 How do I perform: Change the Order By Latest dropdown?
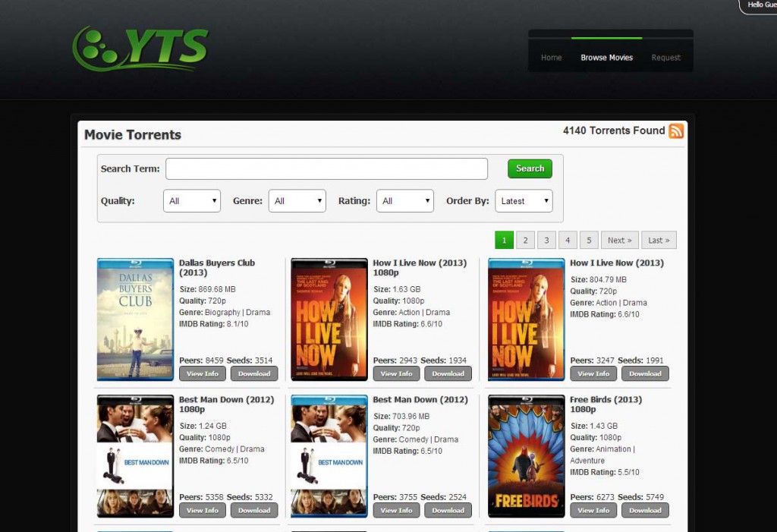[524, 201]
